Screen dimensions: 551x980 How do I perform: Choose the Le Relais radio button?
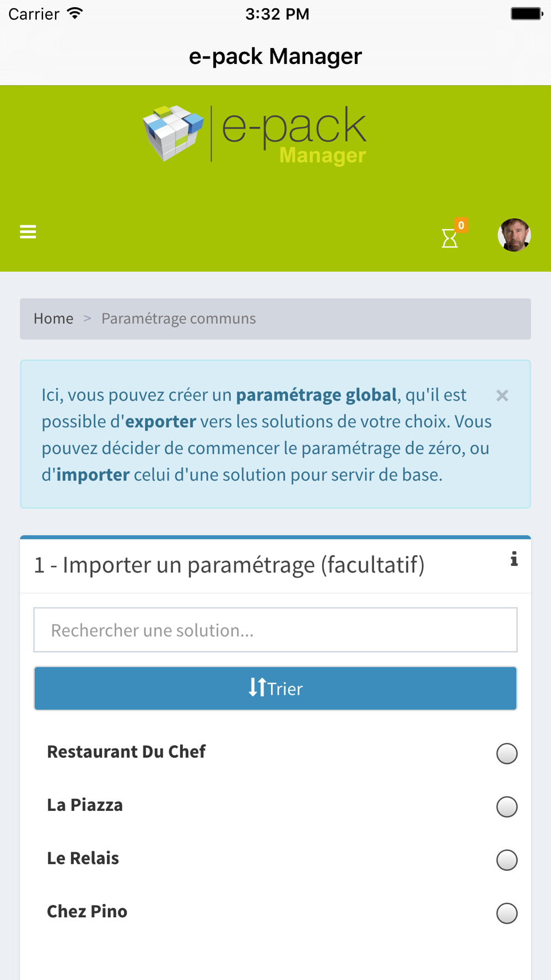click(x=506, y=860)
